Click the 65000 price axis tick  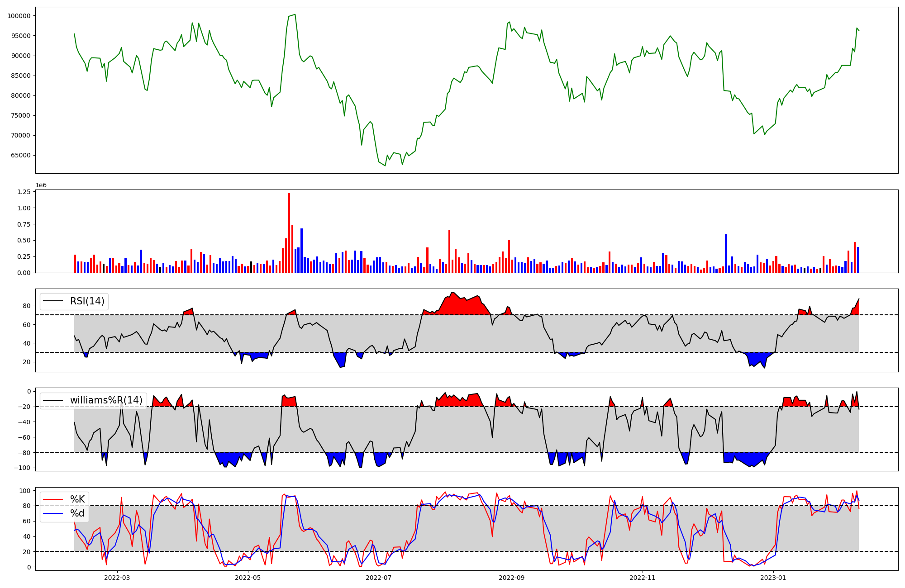pos(20,155)
